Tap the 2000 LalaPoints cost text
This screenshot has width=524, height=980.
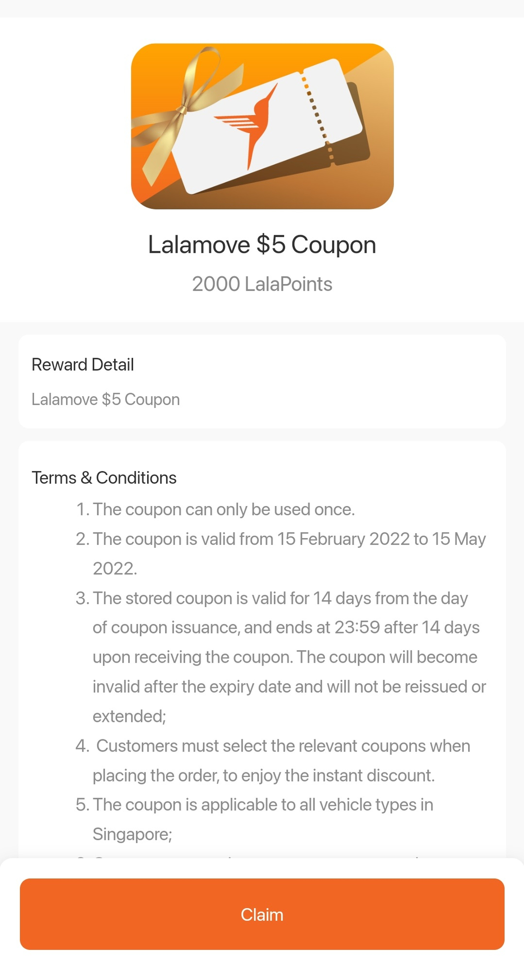coord(262,284)
